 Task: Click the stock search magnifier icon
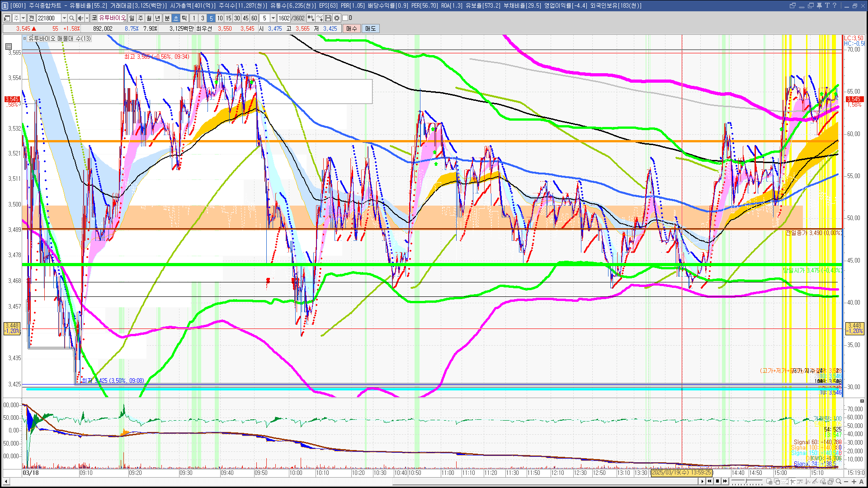click(71, 18)
